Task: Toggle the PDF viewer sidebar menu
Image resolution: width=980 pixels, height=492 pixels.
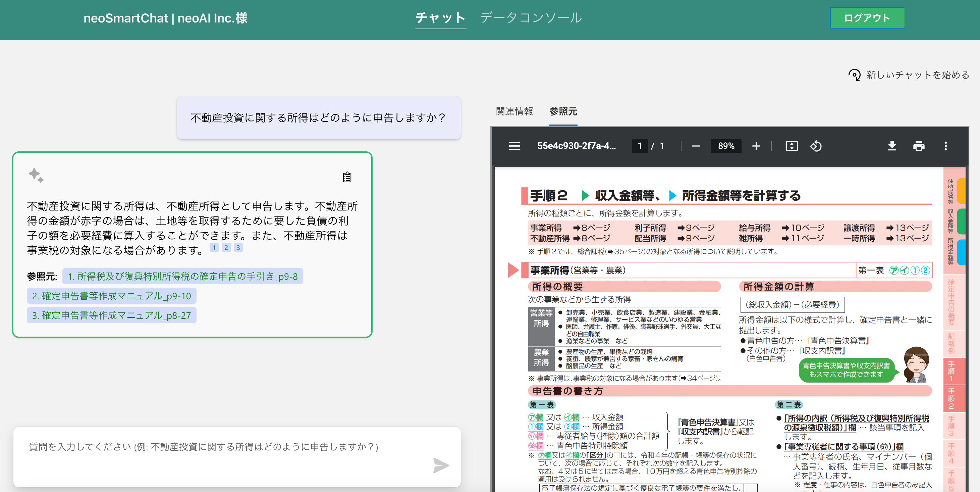Action: 514,146
